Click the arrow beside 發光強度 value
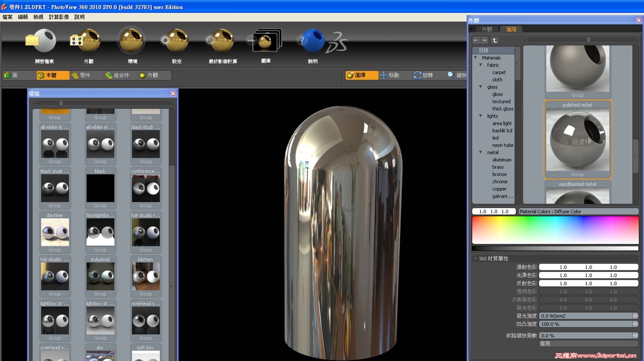 click(635, 316)
